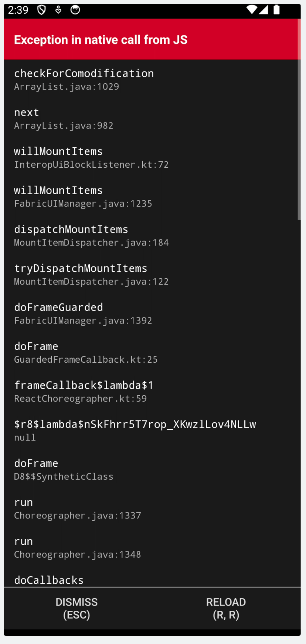Tap the clock showing 2:39
This screenshot has width=306, height=644.
coord(18,10)
